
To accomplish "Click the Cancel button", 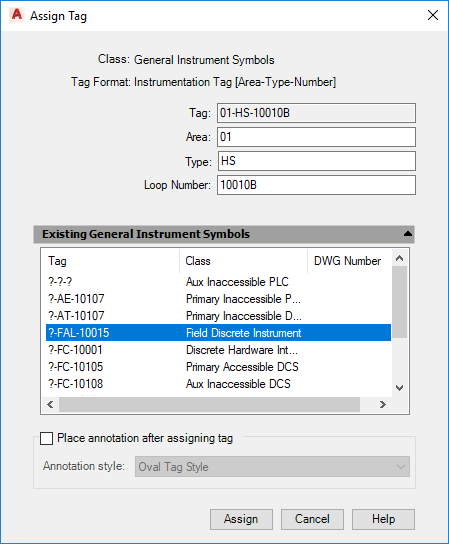I will [312, 519].
